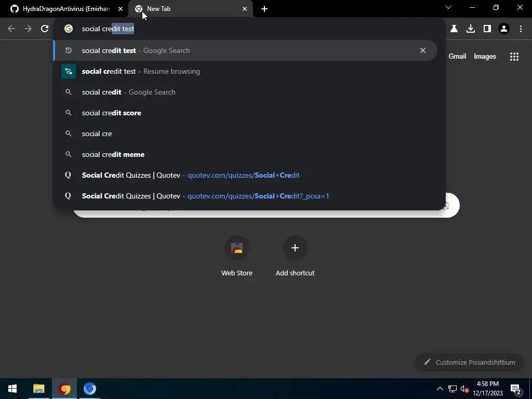Open the Google apps grid
The image size is (532, 399).
point(514,57)
